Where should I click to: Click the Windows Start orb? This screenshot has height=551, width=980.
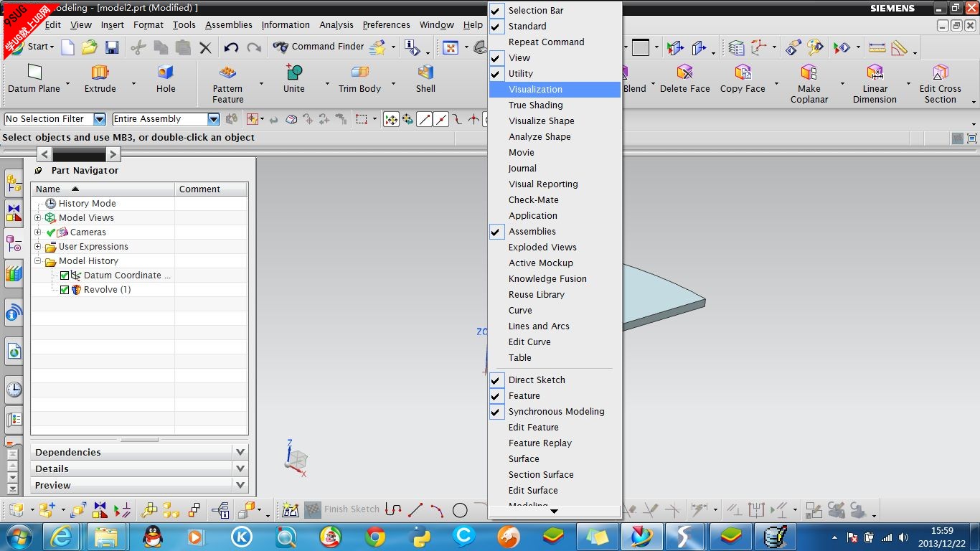18,537
